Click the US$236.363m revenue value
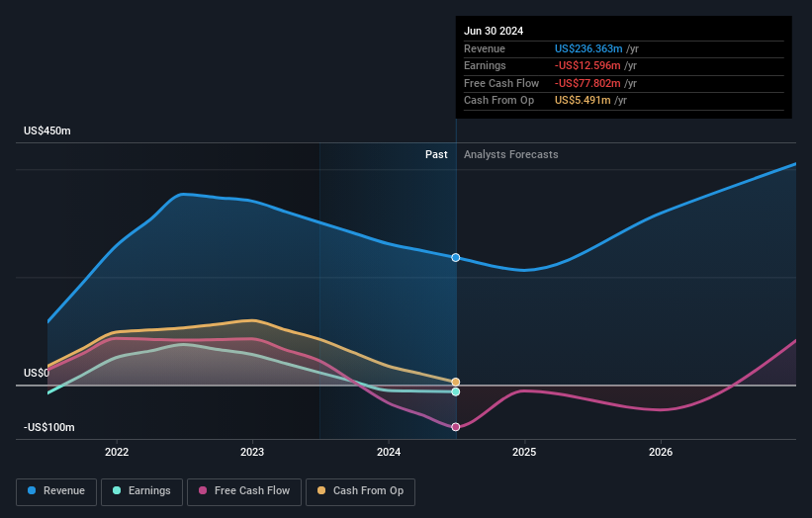Viewport: 812px width, 518px height. (x=588, y=48)
